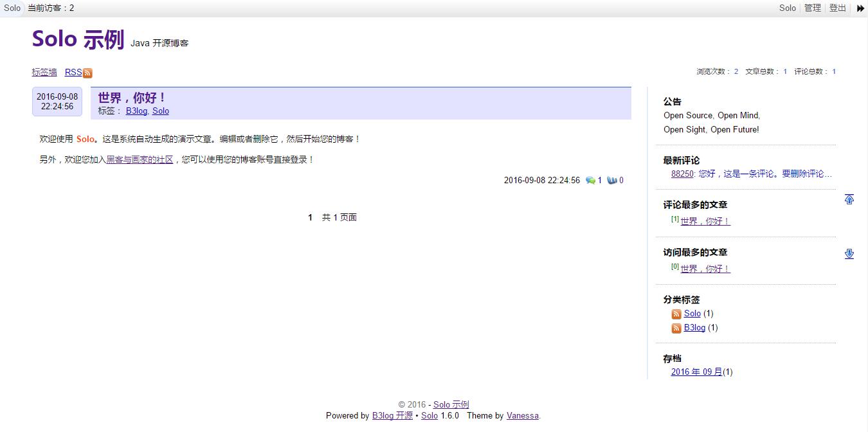The height and width of the screenshot is (432, 868).
Task: Click the subtitle Java 开源博客
Action: coord(159,43)
